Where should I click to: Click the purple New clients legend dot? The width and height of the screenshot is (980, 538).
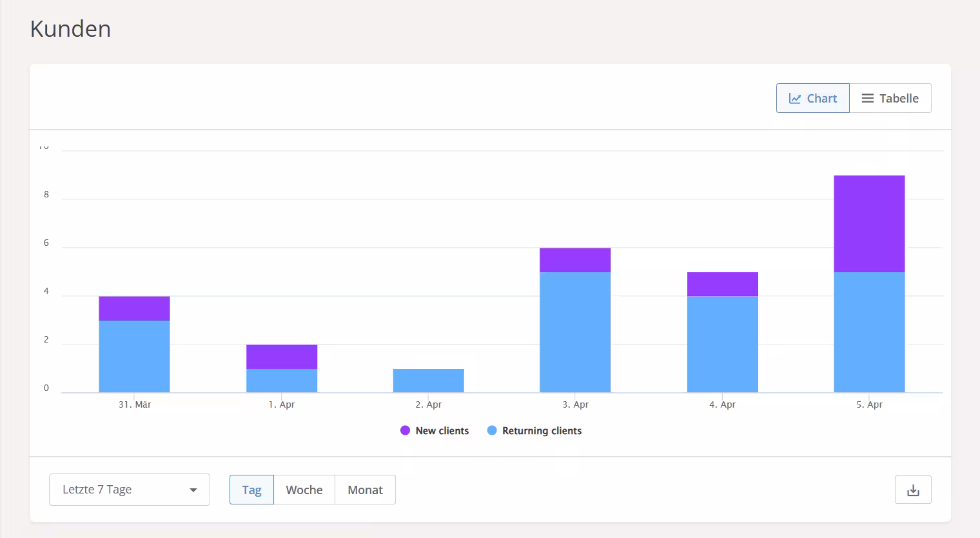coord(405,430)
